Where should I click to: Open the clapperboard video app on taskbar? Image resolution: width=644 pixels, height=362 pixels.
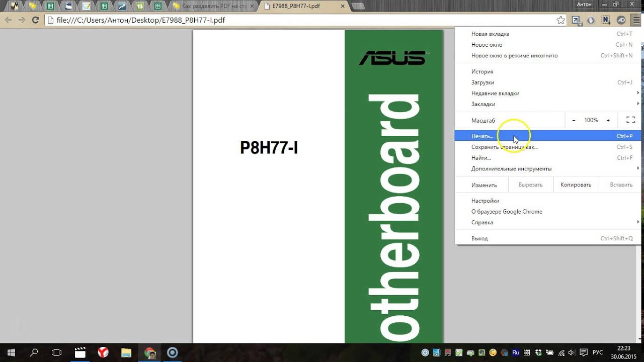[x=80, y=352]
